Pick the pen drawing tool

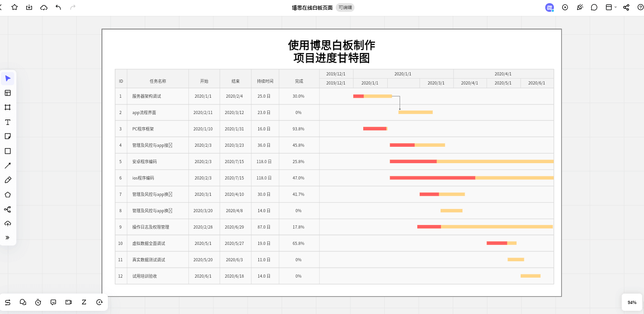(x=8, y=180)
